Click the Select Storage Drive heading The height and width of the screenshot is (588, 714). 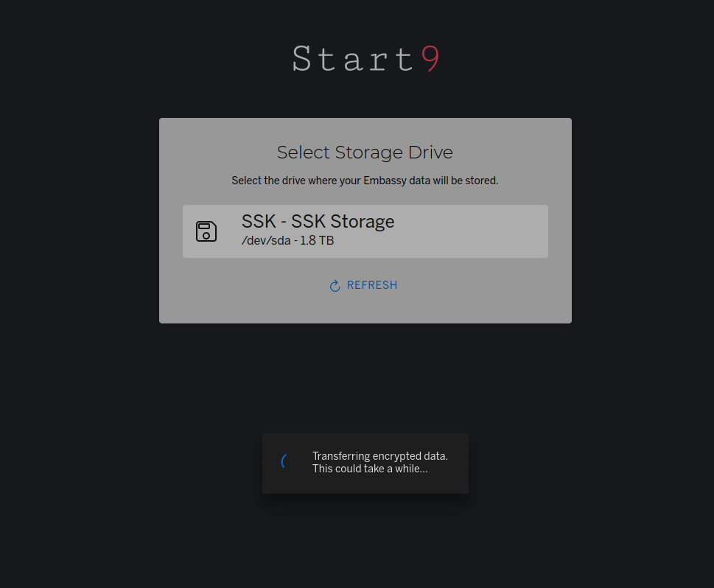365,153
